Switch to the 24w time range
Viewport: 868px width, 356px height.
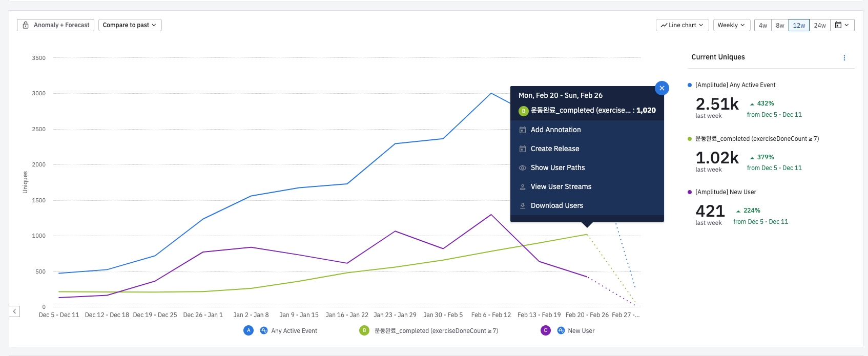pyautogui.click(x=820, y=25)
